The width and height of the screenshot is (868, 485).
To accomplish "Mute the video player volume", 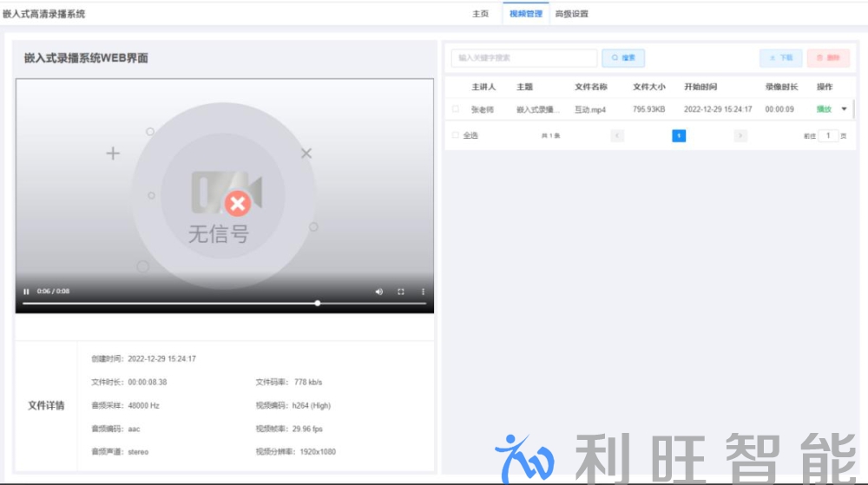I will click(378, 292).
